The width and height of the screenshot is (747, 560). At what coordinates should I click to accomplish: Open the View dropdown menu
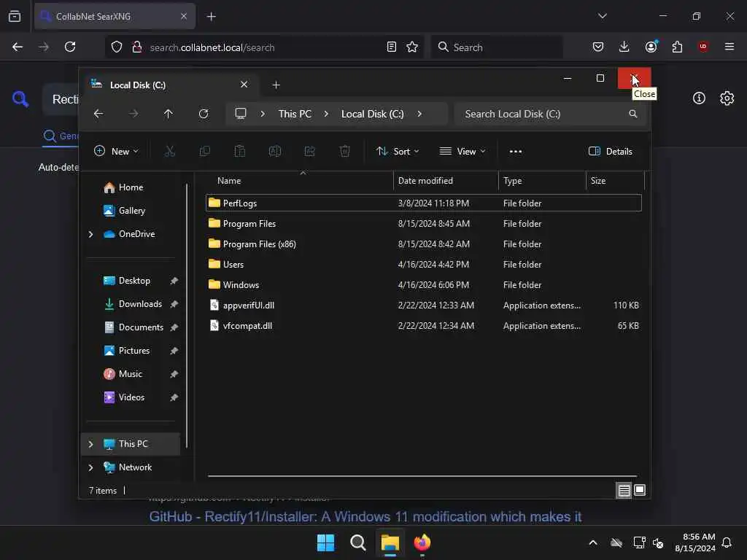pyautogui.click(x=462, y=152)
